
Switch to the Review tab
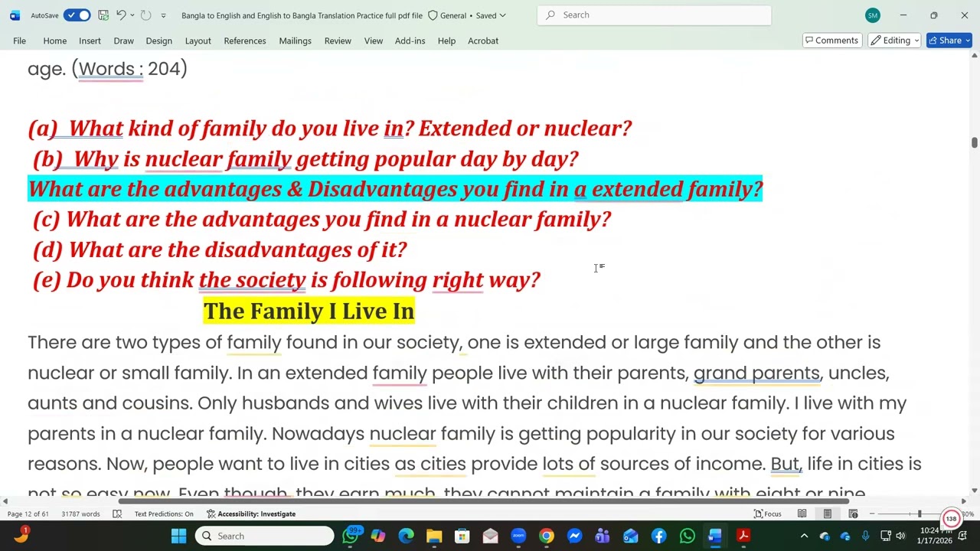coord(338,41)
